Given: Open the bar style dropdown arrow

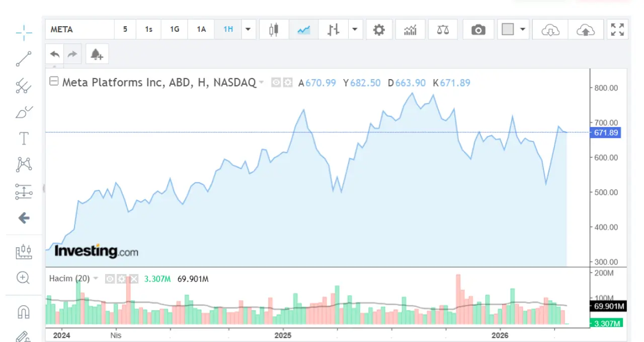Looking at the screenshot, I should tap(355, 30).
